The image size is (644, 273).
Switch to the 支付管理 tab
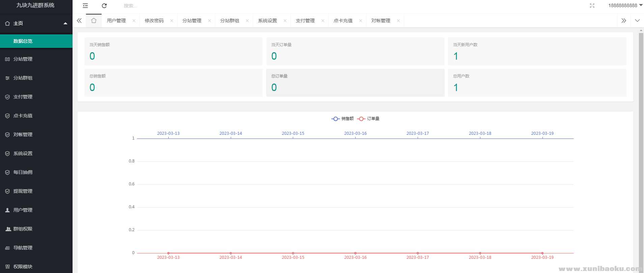pos(305,21)
